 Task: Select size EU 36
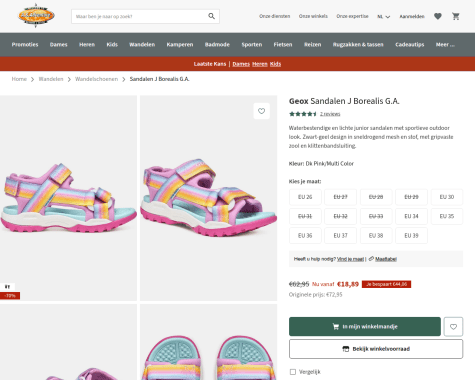coord(305,235)
